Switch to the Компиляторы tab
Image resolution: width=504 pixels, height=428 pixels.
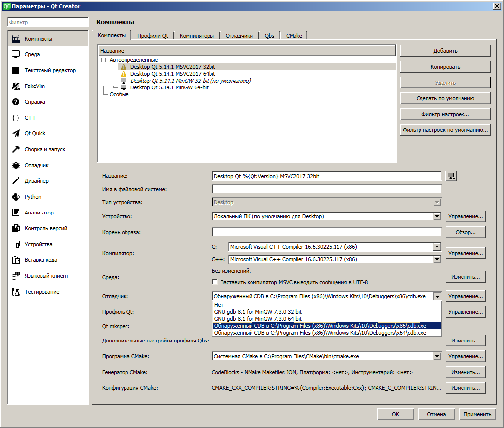(197, 36)
